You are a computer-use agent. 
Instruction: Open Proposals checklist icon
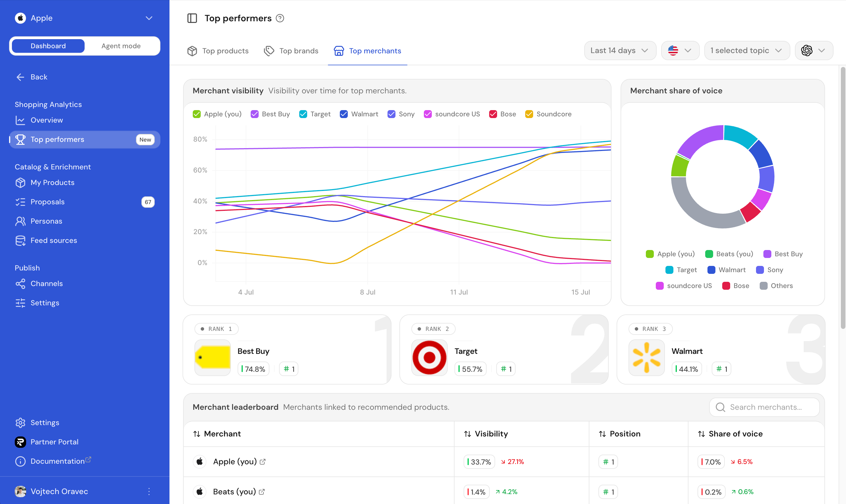pos(20,202)
